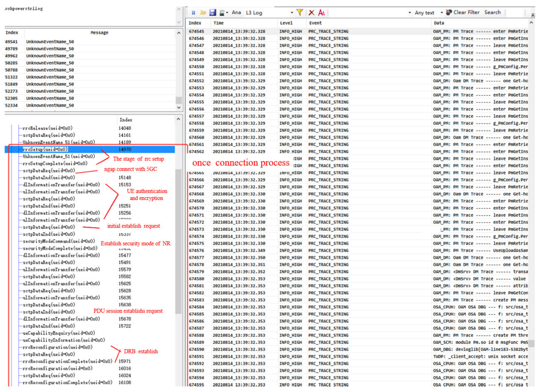Click the Search button
The image size is (540, 392).
(x=492, y=12)
